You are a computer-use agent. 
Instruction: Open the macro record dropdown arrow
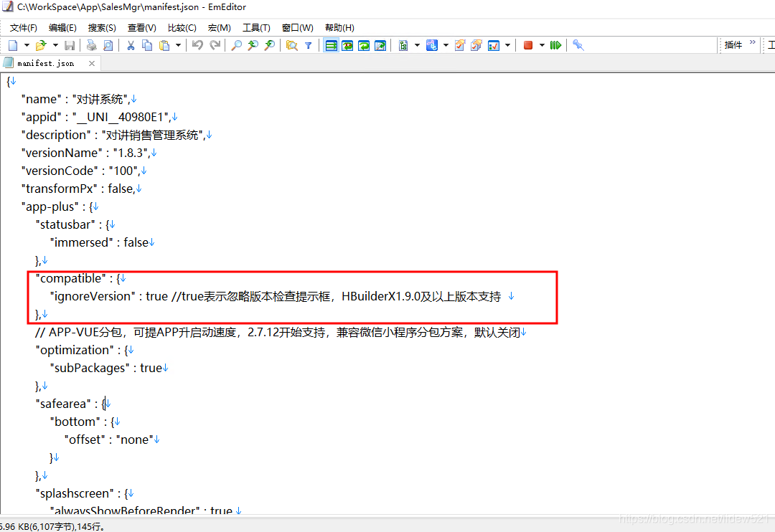[x=542, y=45]
